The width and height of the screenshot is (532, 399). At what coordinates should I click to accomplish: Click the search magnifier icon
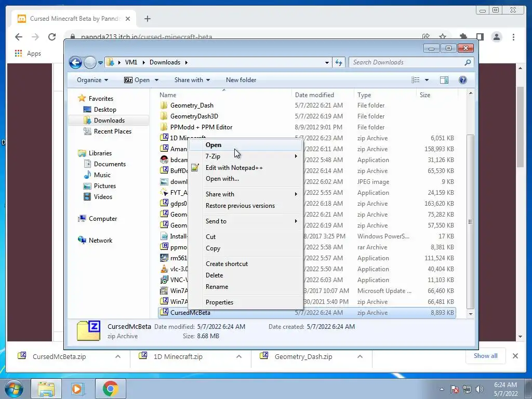point(468,62)
